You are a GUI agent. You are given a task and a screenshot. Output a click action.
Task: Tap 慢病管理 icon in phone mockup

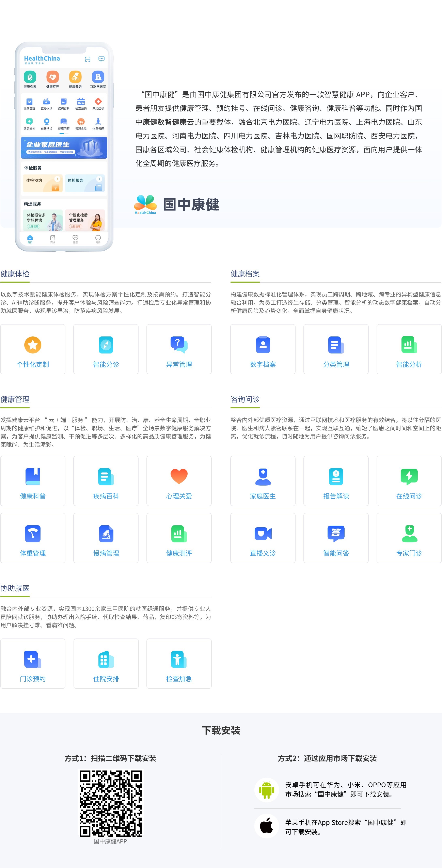(x=29, y=101)
